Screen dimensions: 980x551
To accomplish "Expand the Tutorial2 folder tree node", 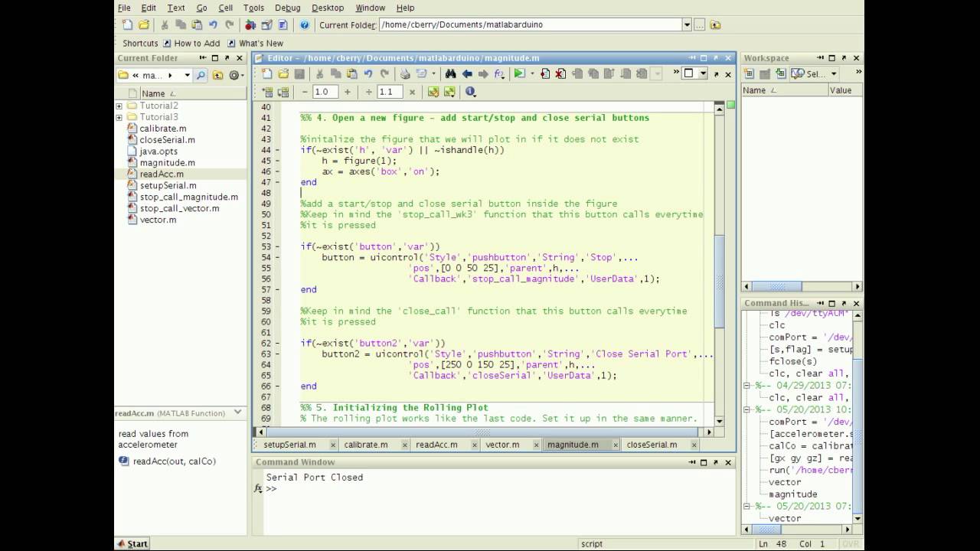I will point(119,106).
